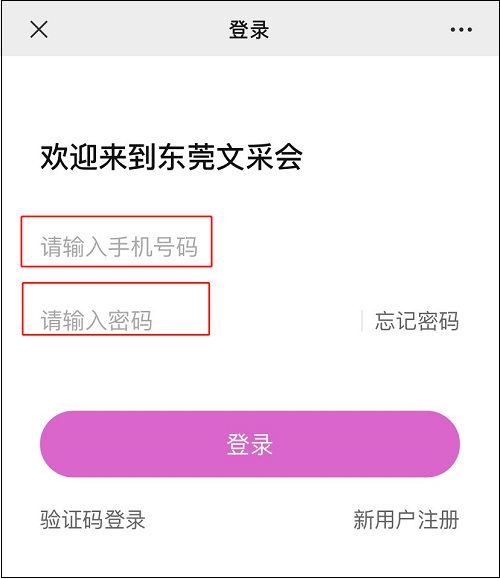Click the 登录 title in header bar
This screenshot has height=579, width=500.
click(x=249, y=30)
